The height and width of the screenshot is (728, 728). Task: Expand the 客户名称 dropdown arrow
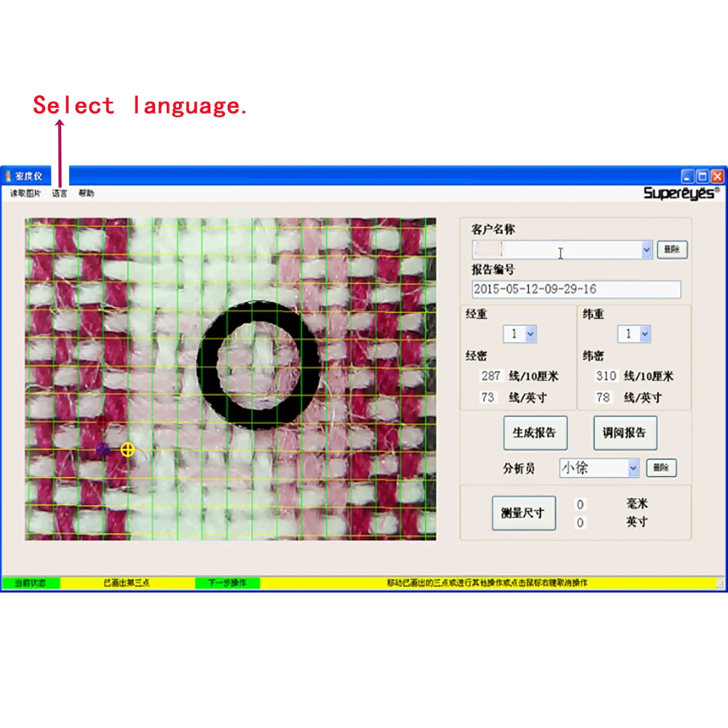646,250
